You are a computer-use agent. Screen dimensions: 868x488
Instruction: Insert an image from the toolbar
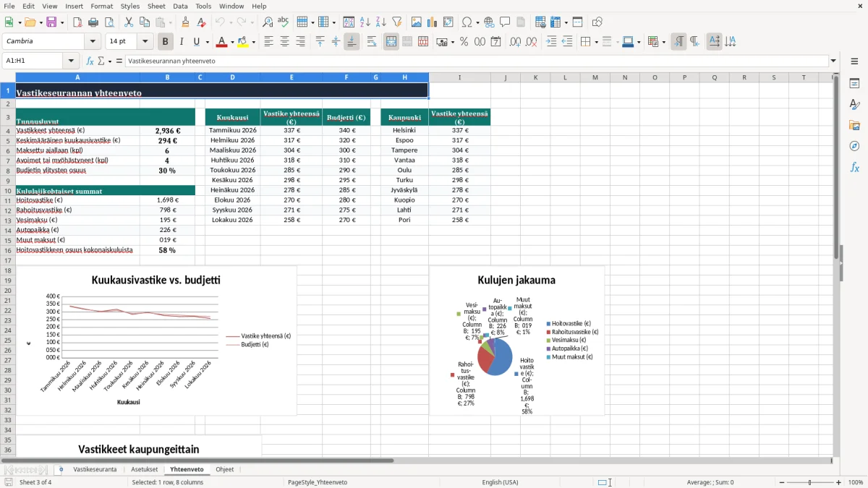tap(417, 22)
